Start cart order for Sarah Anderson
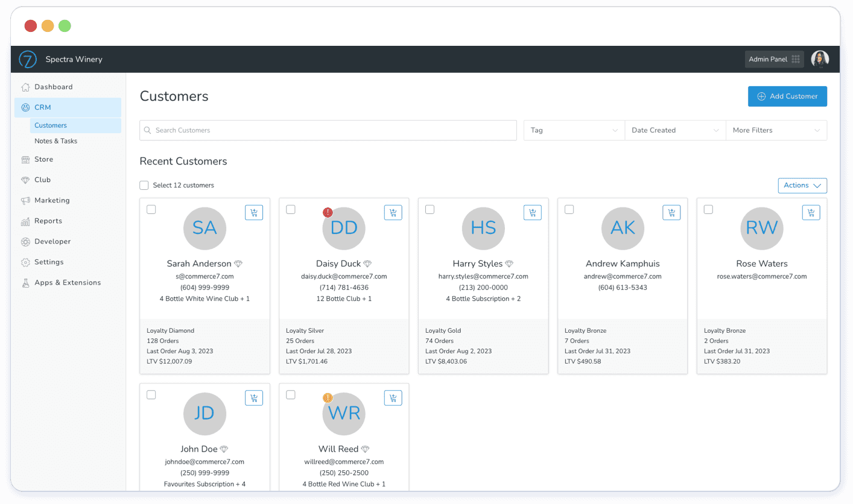The width and height of the screenshot is (853, 504). click(254, 212)
